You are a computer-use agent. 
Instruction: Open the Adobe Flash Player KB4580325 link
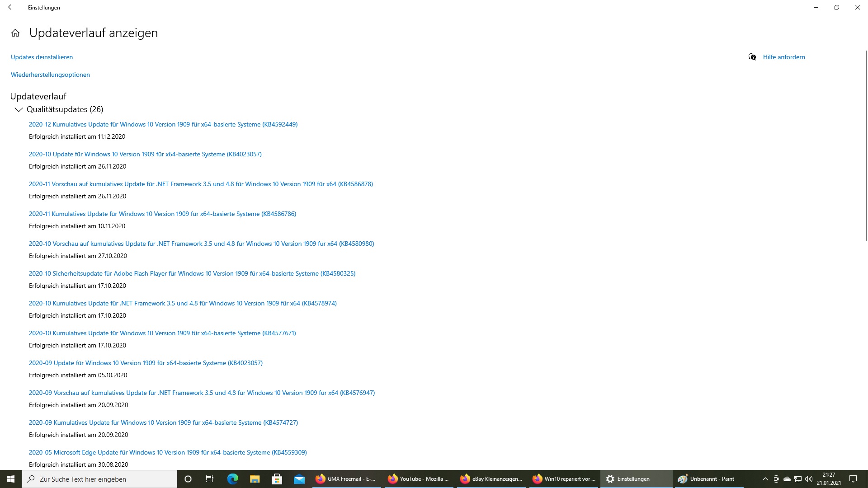click(192, 273)
